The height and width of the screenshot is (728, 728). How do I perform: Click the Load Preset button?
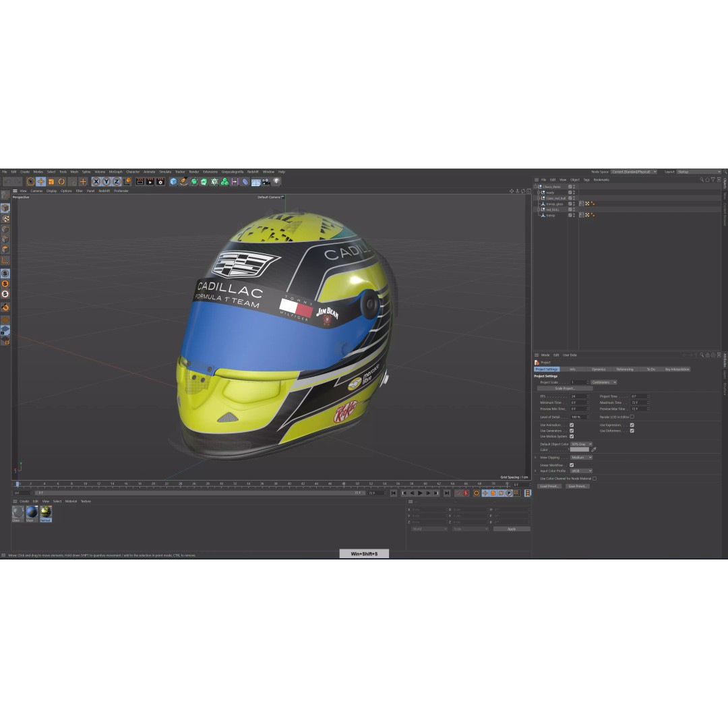(549, 487)
